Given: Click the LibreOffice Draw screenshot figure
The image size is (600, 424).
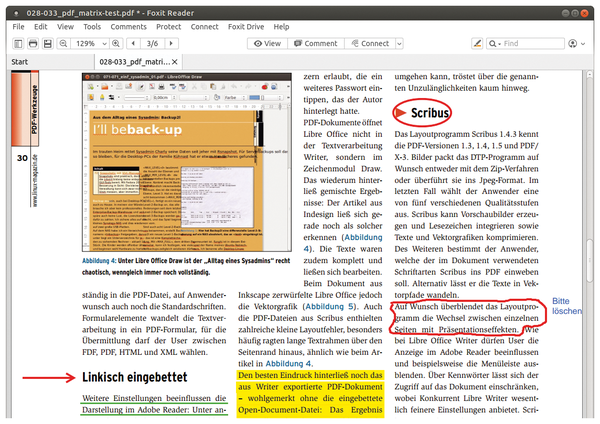Looking at the screenshot, I should click(187, 162).
